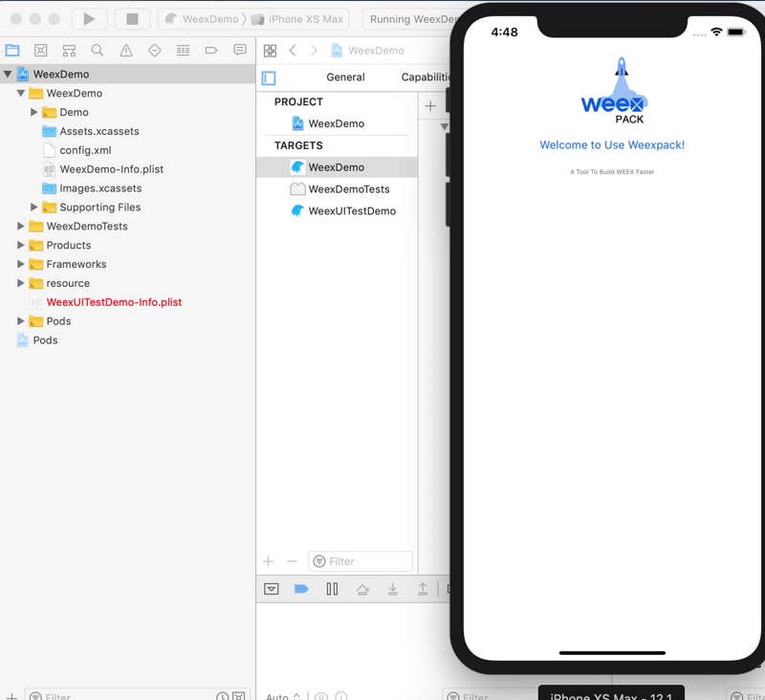Pause program execution
The image size is (765, 700).
tap(332, 589)
